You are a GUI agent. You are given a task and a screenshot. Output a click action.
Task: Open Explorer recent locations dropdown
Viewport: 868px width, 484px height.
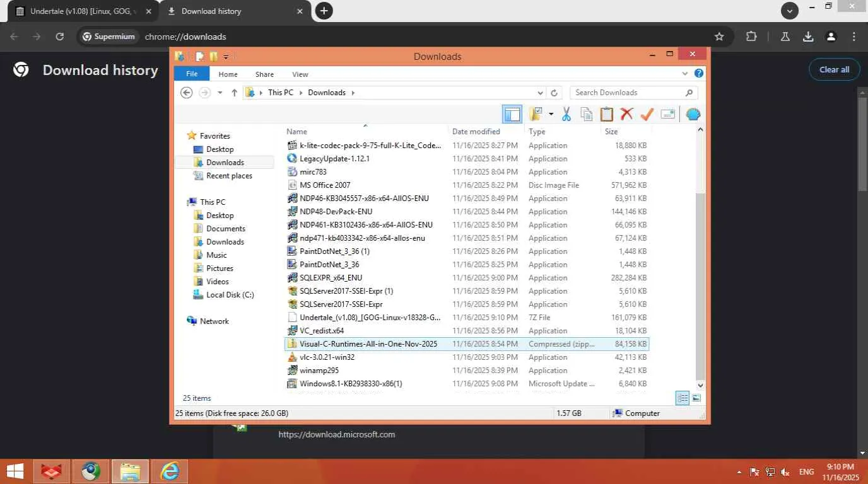click(220, 93)
